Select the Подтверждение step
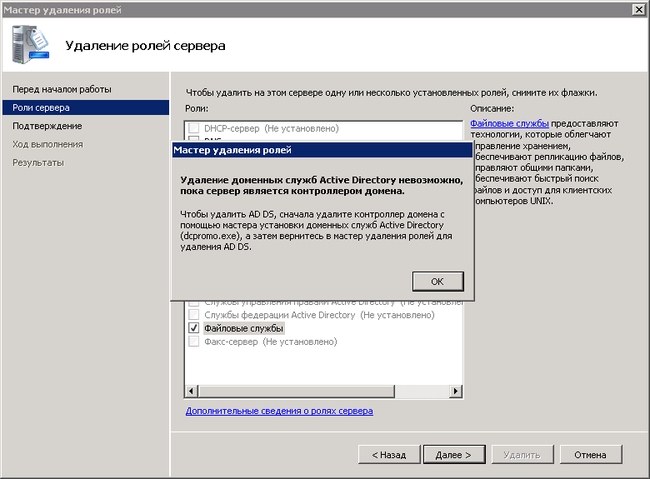The width and height of the screenshot is (650, 479). tap(47, 126)
